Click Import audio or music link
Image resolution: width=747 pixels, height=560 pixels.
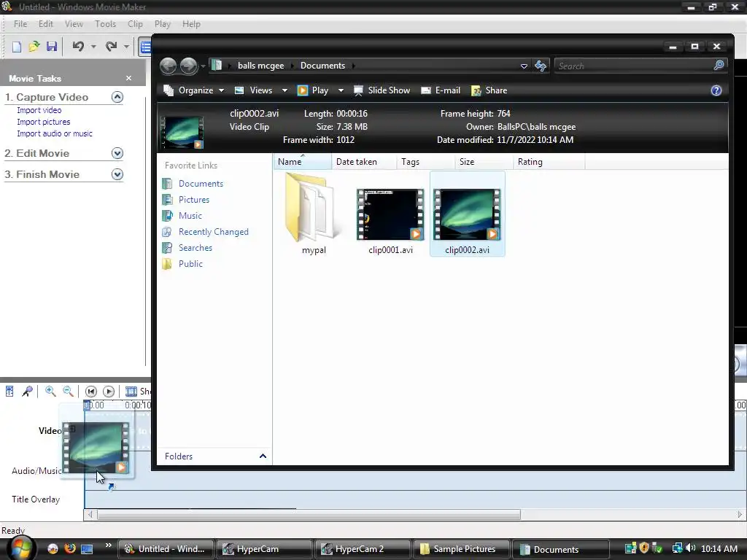[x=55, y=134]
